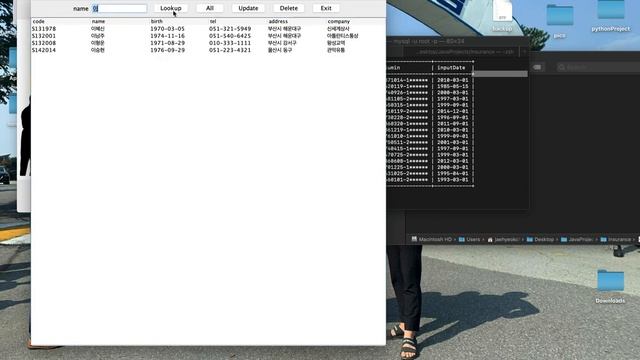Select the row with code S142014
This screenshot has height=360, width=640.
click(x=208, y=50)
